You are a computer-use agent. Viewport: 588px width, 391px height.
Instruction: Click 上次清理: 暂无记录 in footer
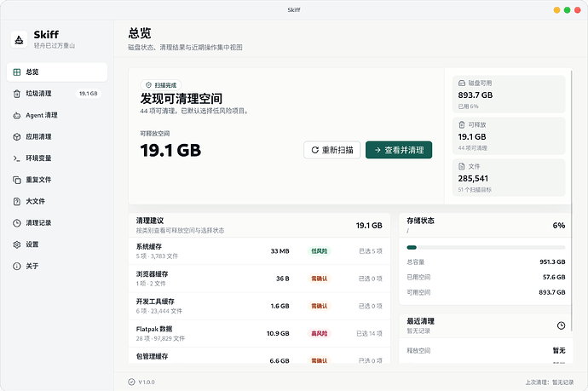[550, 382]
